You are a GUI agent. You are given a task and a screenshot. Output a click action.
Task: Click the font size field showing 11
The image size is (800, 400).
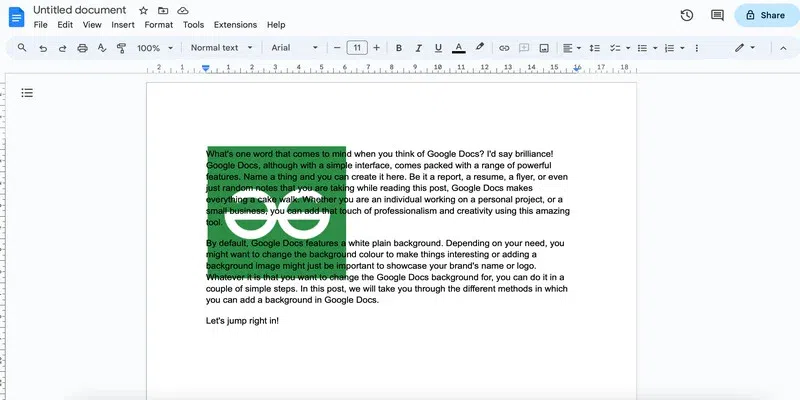coord(357,48)
